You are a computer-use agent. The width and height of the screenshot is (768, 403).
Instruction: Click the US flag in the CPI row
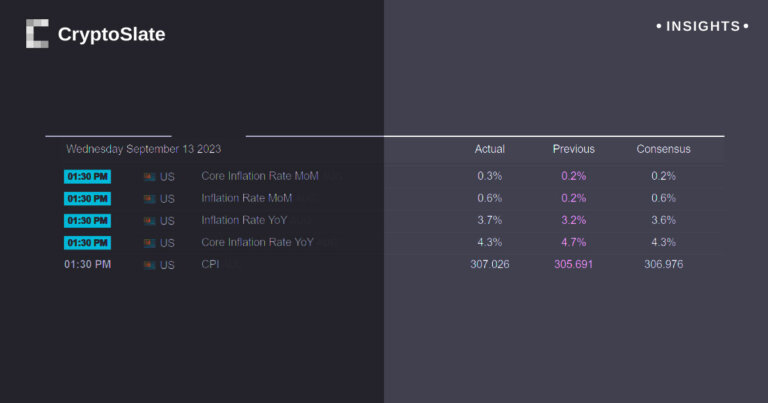(x=149, y=265)
